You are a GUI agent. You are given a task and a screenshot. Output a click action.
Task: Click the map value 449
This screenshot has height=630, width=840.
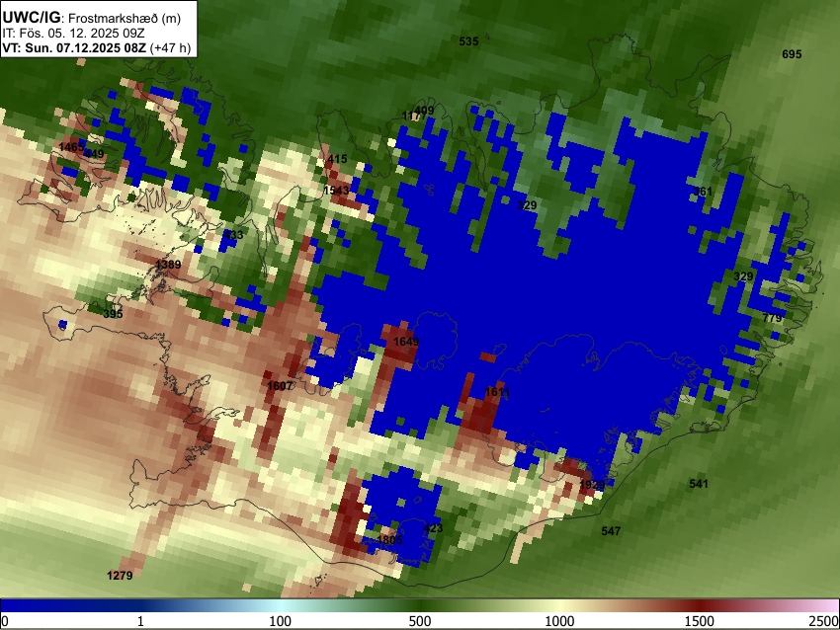[94, 154]
